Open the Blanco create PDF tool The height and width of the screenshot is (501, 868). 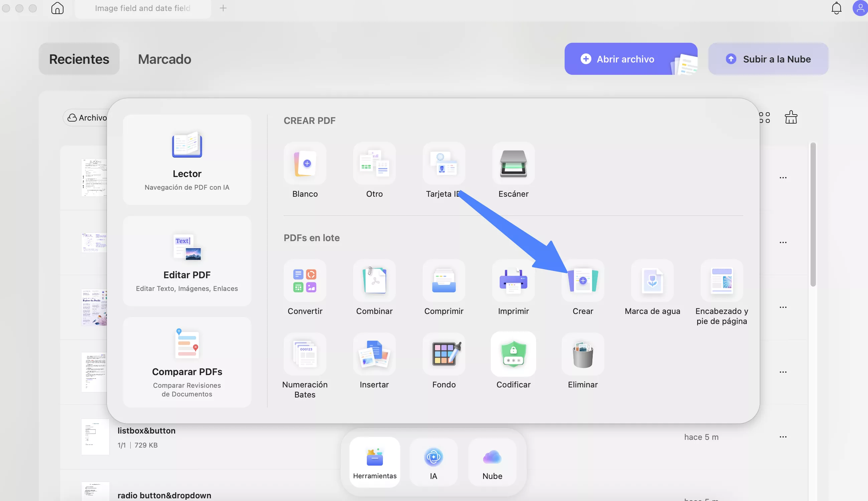[x=305, y=164]
